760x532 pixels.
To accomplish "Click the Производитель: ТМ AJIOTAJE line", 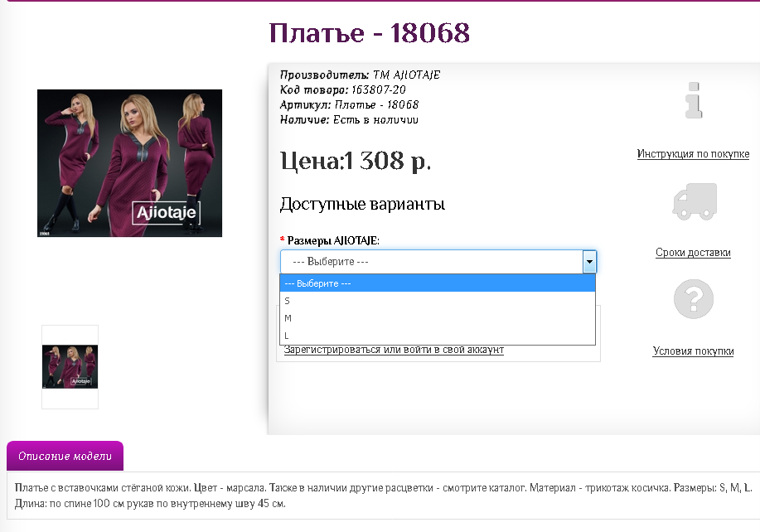I will [x=361, y=75].
